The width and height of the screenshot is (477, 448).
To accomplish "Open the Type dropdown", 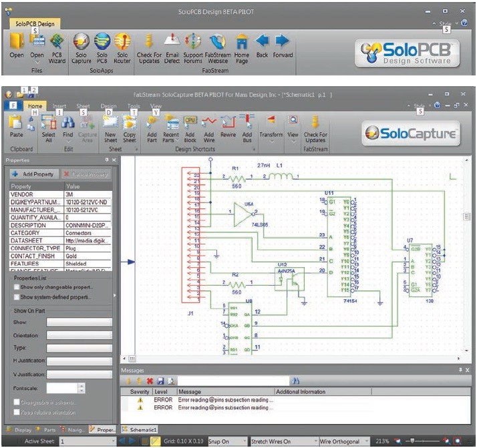I will pos(79,348).
